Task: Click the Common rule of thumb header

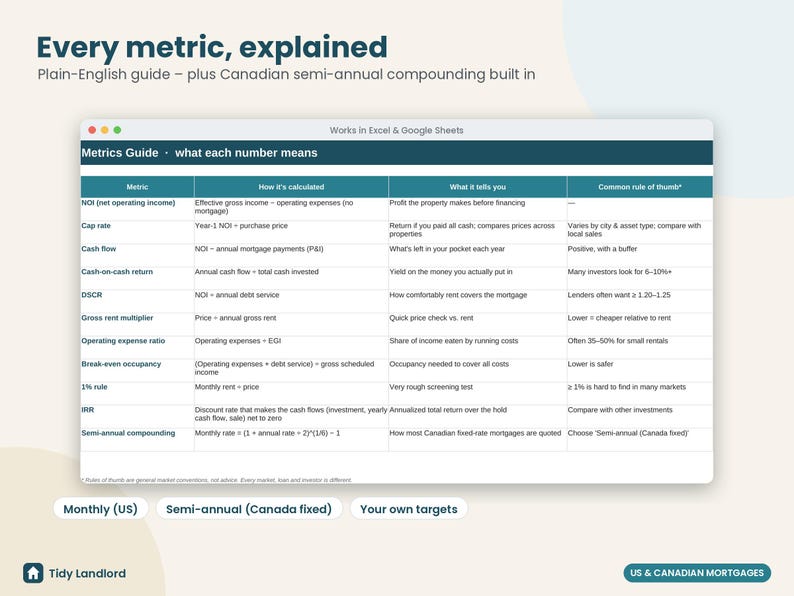Action: [x=640, y=187]
